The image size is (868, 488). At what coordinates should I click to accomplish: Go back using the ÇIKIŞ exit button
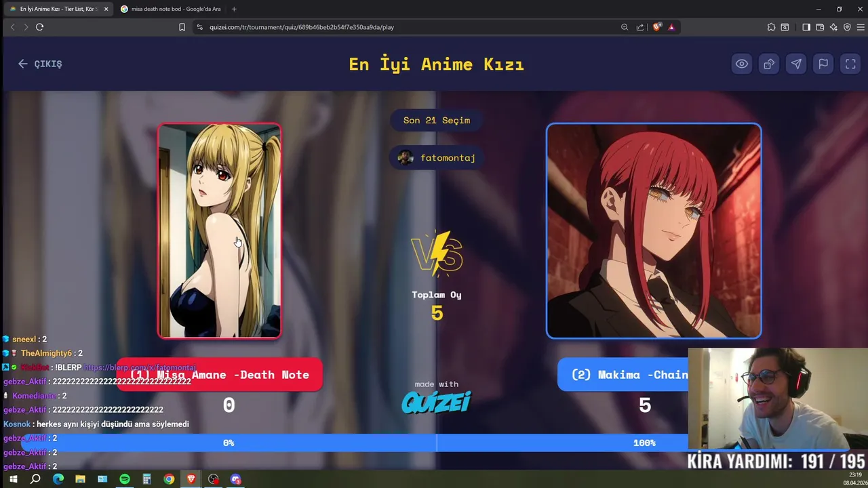coord(40,64)
